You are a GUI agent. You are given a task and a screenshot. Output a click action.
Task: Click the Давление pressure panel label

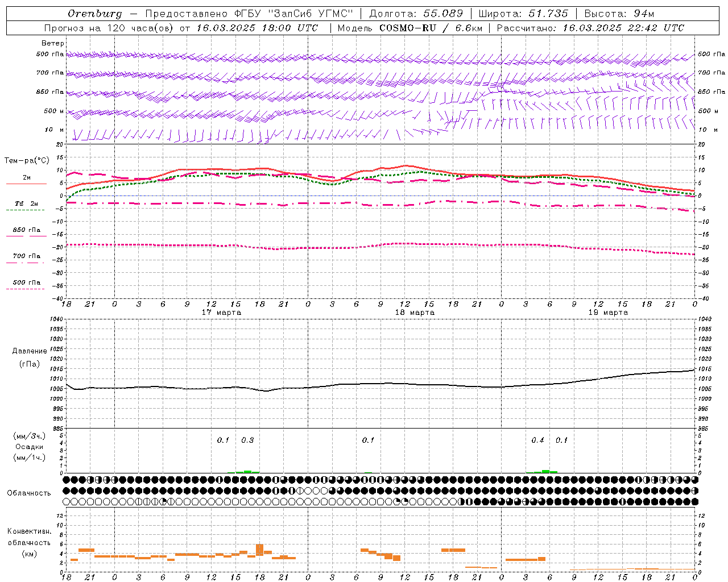coord(30,351)
